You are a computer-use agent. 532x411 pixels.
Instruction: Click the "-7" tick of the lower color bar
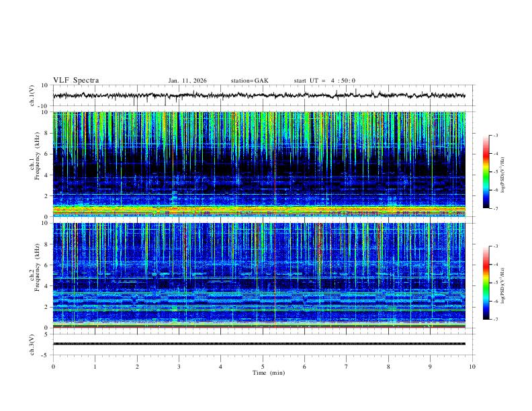click(x=495, y=320)
